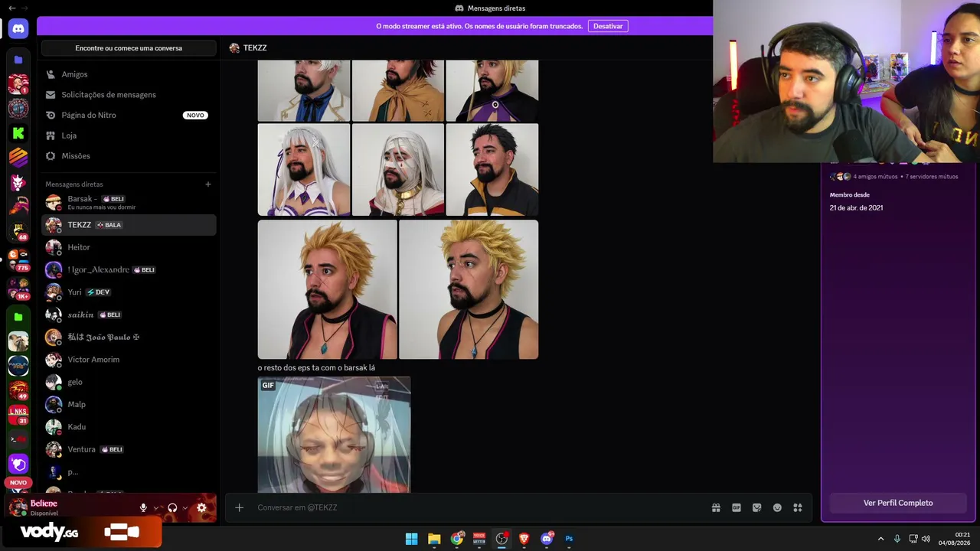
Task: Click the TEKZZ name in the chat header
Action: pyautogui.click(x=255, y=48)
